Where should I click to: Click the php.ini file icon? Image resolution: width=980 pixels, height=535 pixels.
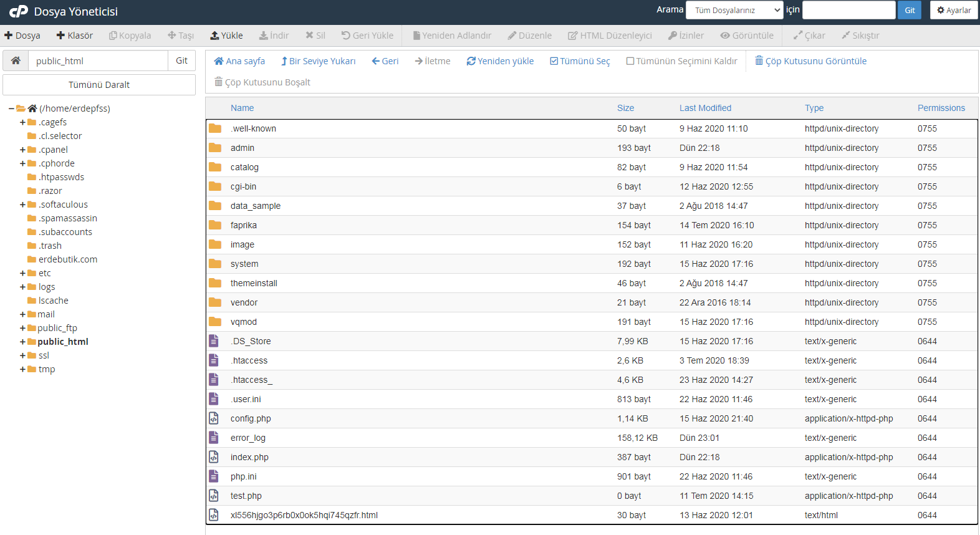coord(214,476)
